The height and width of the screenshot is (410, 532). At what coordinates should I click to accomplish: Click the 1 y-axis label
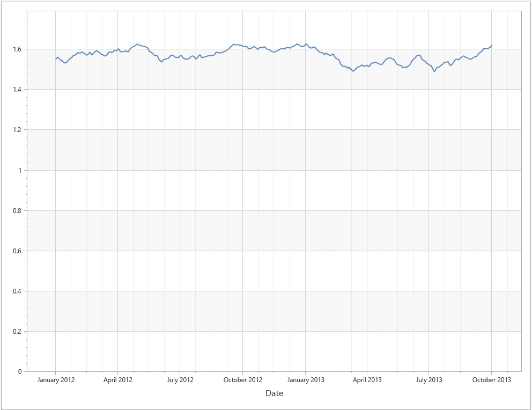click(20, 170)
